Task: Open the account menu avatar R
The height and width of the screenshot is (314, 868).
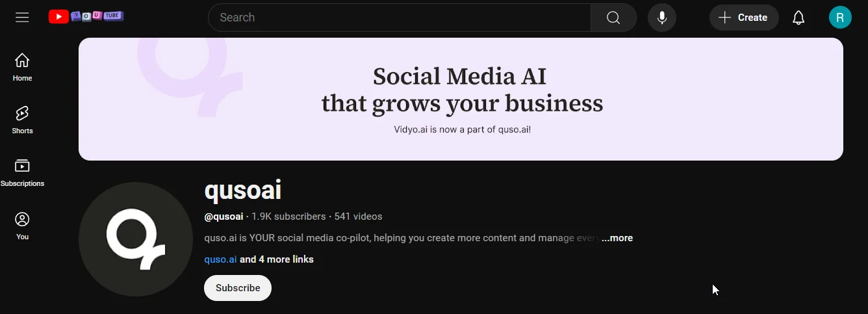Action: (x=840, y=18)
